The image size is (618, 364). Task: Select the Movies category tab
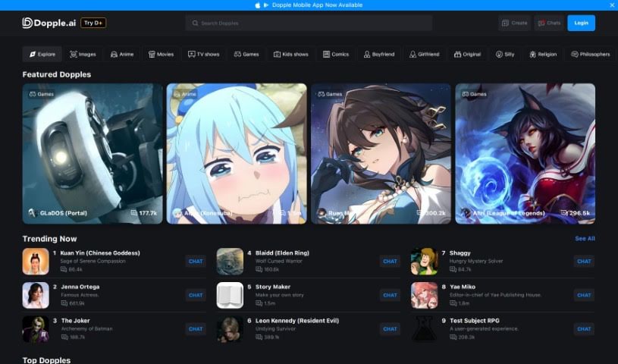tap(161, 55)
